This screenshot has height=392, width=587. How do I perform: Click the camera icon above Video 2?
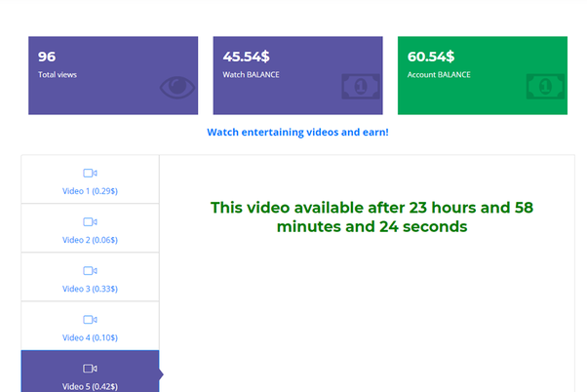90,222
